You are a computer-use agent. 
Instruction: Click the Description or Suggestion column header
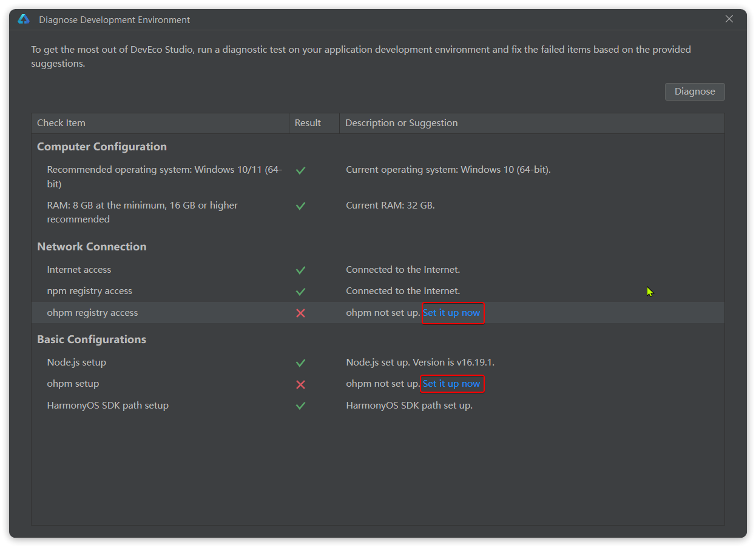coord(402,123)
